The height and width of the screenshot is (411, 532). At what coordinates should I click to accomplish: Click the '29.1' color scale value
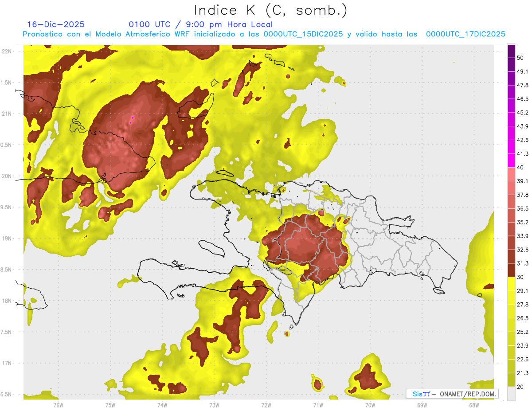pos(522,290)
